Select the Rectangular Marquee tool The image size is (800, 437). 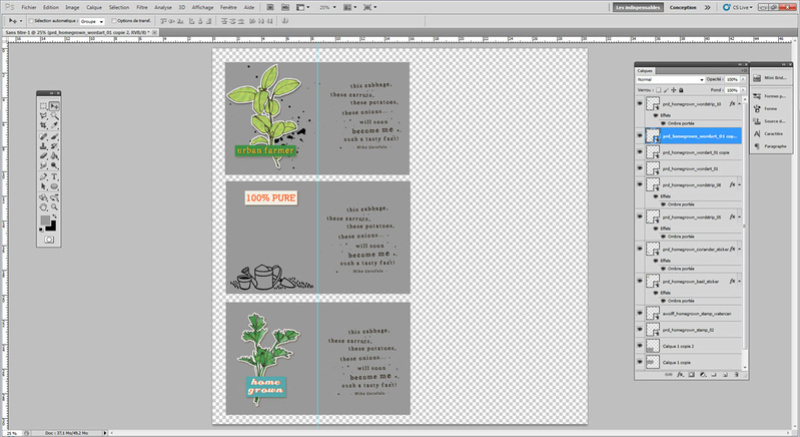point(43,106)
